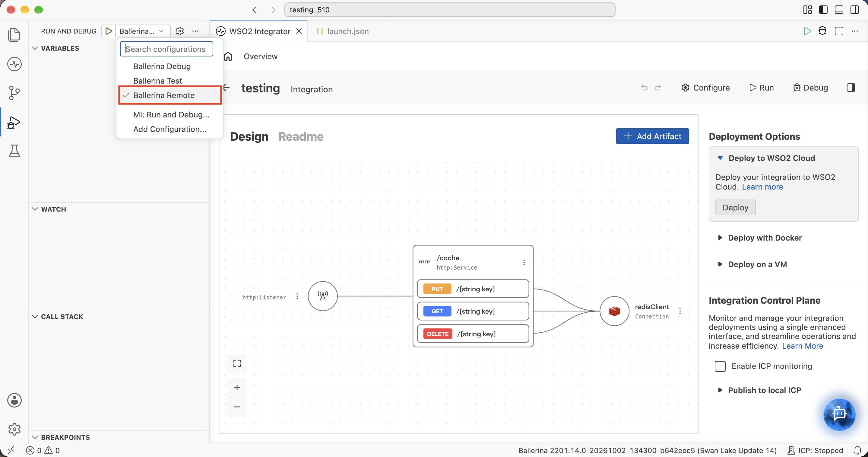
Task: Open options menu for http:Listener
Action: tap(297, 296)
